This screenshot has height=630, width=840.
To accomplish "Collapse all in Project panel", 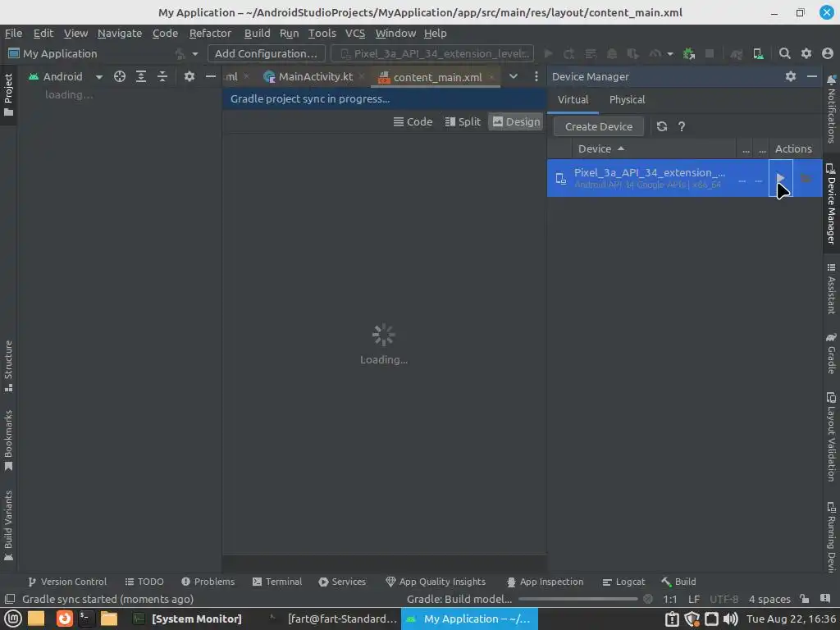I will click(x=162, y=76).
